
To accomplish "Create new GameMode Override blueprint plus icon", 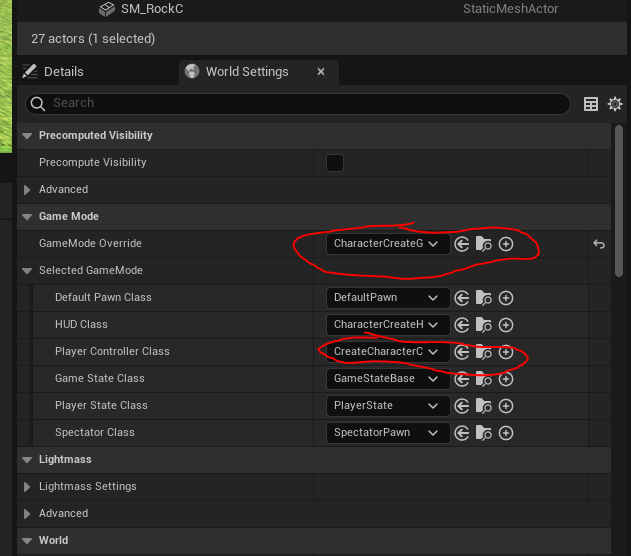I will click(506, 244).
